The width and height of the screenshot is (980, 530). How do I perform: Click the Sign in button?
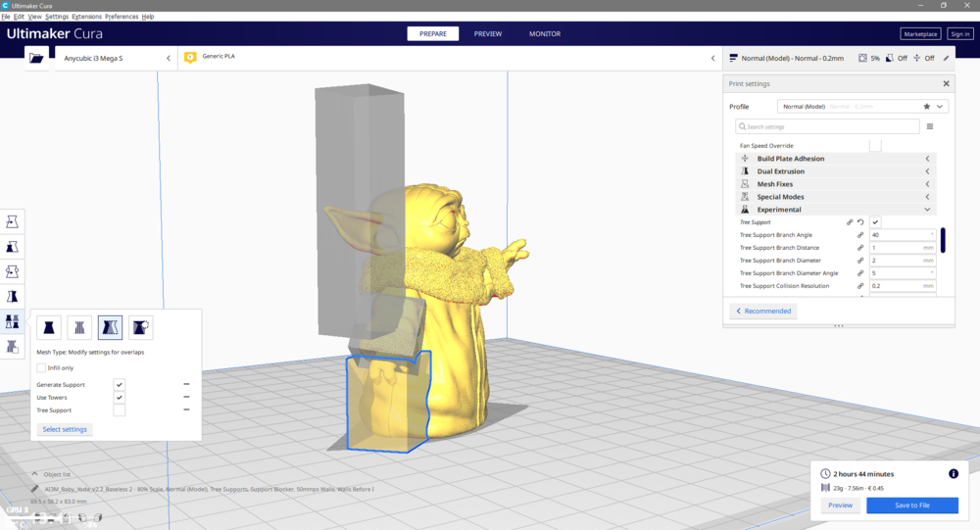coord(960,33)
